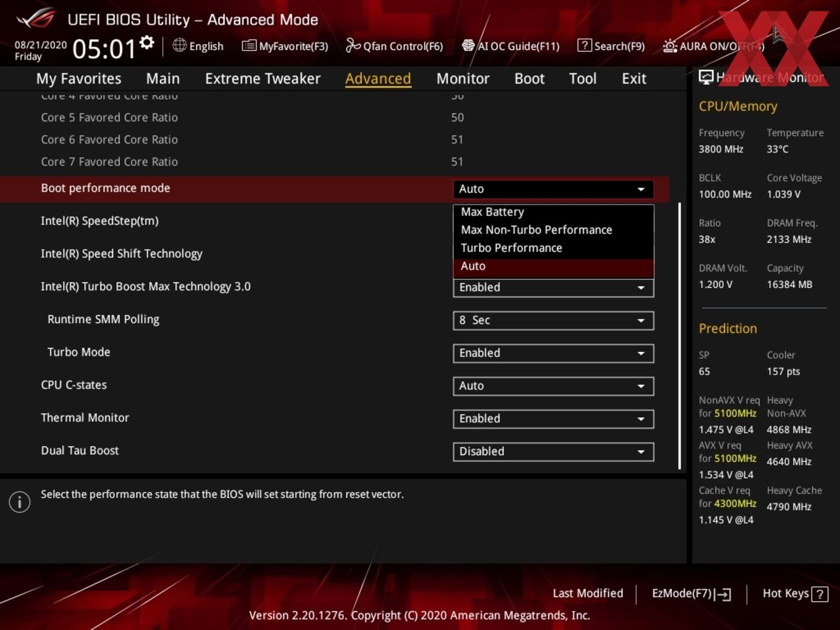Click the globe language icon
The width and height of the screenshot is (840, 630).
click(x=179, y=45)
